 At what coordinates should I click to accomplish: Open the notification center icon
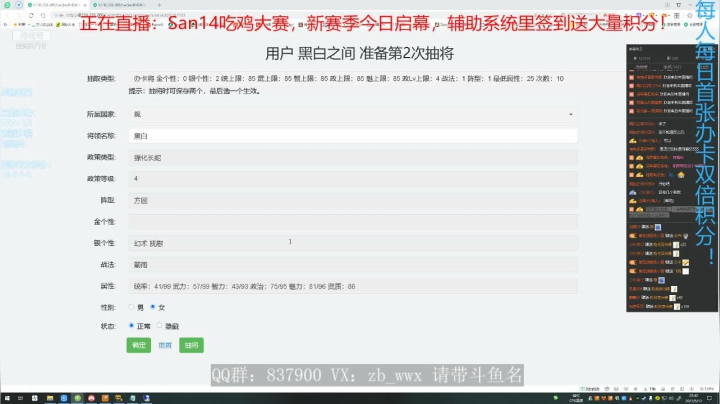click(709, 398)
